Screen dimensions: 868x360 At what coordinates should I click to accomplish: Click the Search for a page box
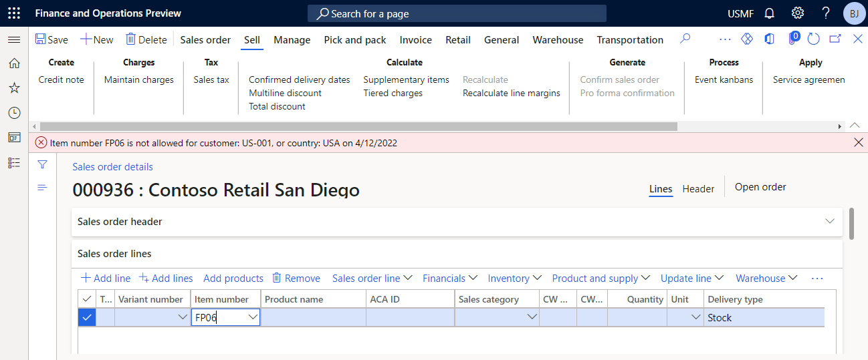coord(457,13)
